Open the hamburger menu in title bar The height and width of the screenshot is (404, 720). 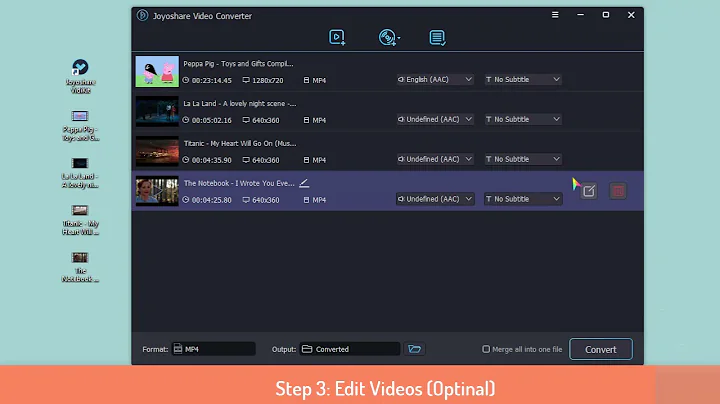point(555,15)
